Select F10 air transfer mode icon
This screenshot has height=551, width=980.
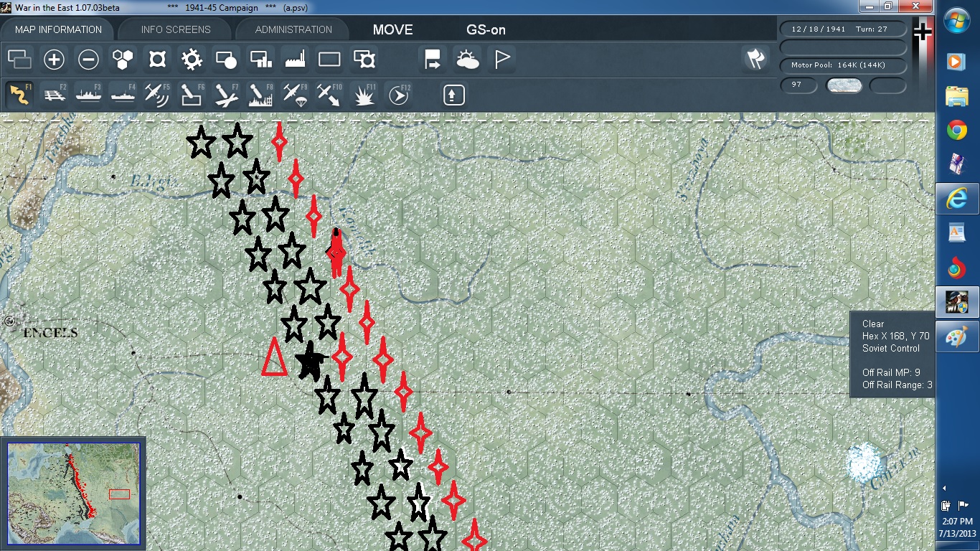[x=329, y=95]
